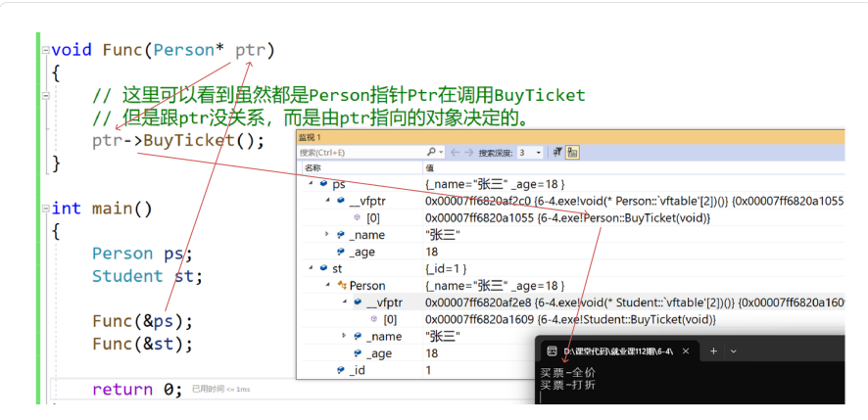Viewport: 868px width, 420px height.
Task: Open the terminal tab dropdown chevron
Action: (x=734, y=350)
